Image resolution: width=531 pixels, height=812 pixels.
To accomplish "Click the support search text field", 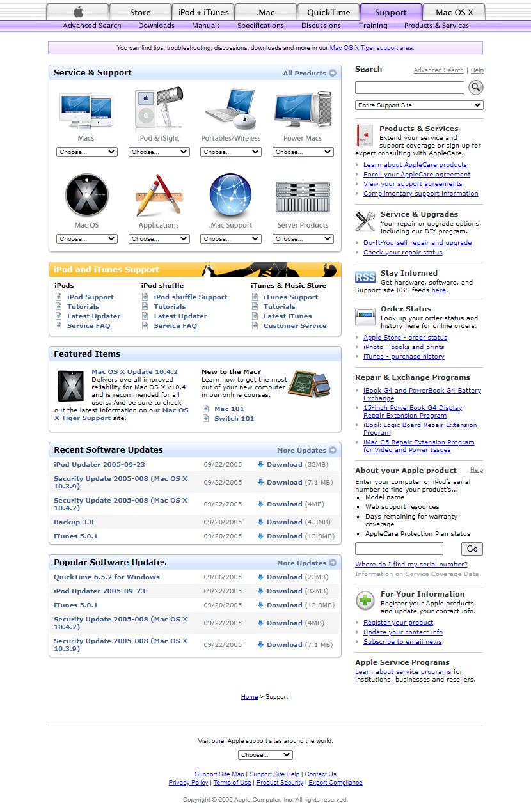I will tap(409, 88).
